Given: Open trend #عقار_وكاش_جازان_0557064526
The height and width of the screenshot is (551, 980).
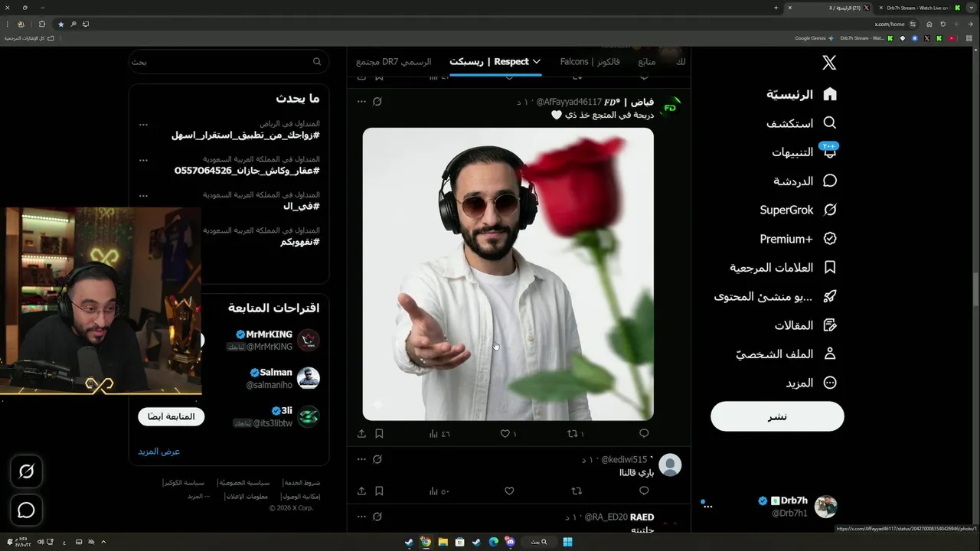Looking at the screenshot, I should [247, 171].
